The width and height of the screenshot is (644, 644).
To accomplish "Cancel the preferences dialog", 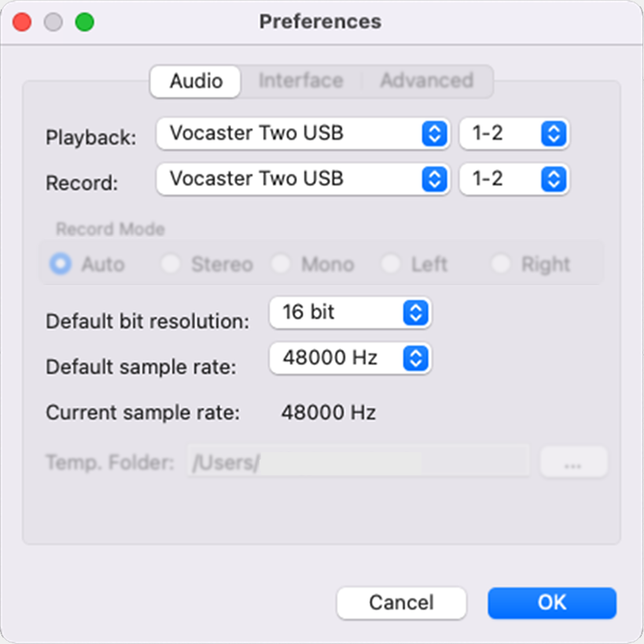I will pyautogui.click(x=401, y=602).
